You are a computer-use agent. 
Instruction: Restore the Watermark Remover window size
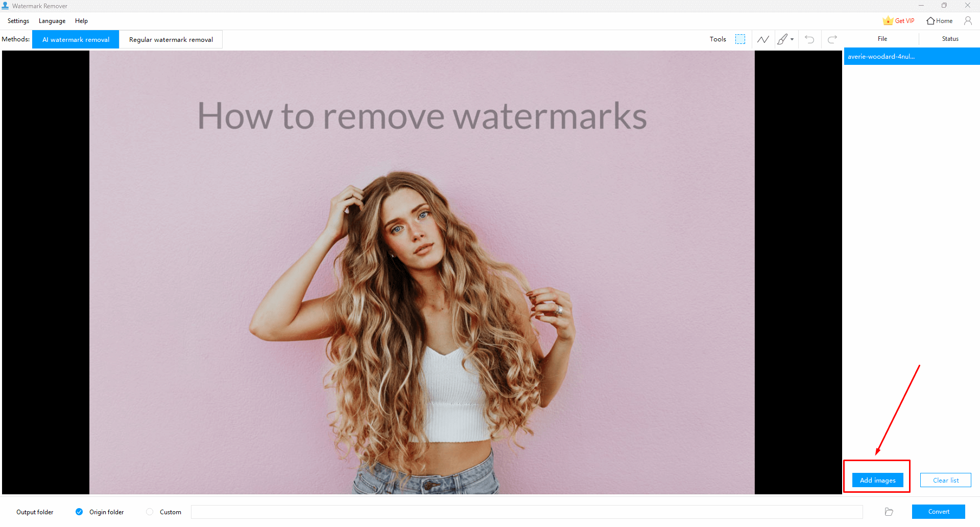pos(944,6)
